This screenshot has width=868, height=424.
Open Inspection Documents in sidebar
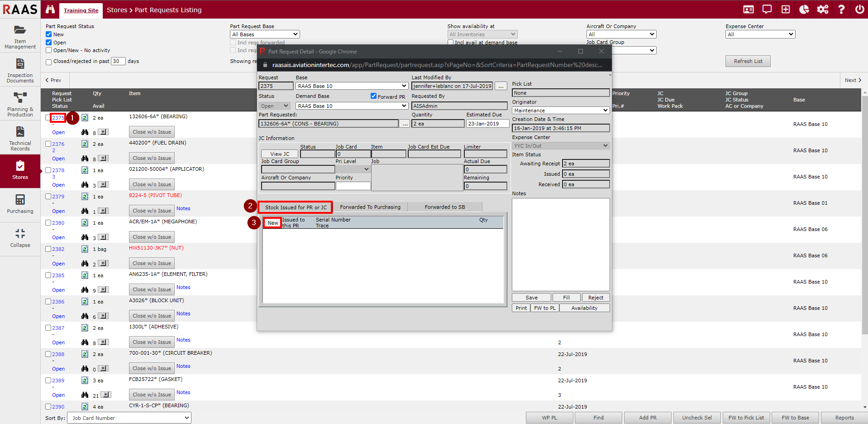20,70
